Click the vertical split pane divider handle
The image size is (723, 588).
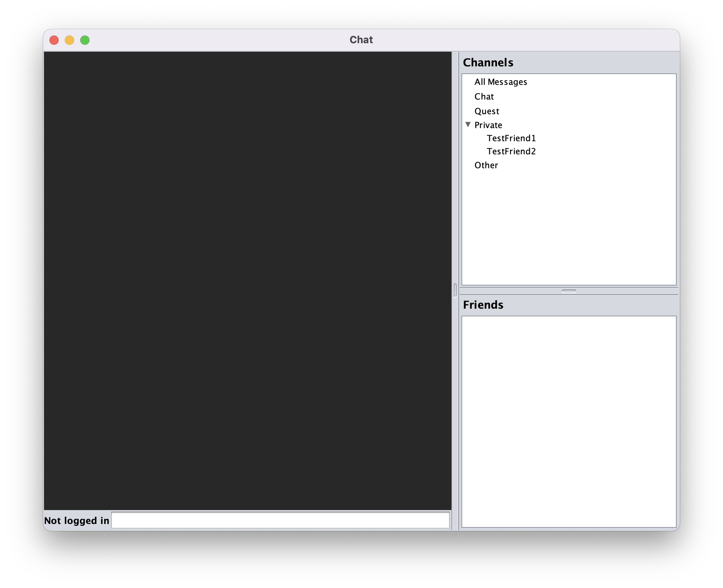point(455,290)
